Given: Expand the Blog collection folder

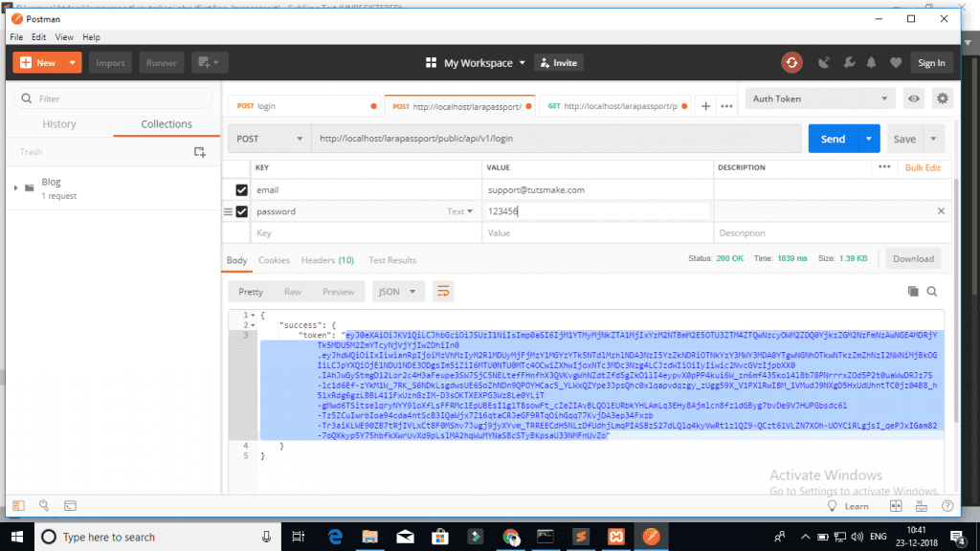Looking at the screenshot, I should (x=16, y=187).
